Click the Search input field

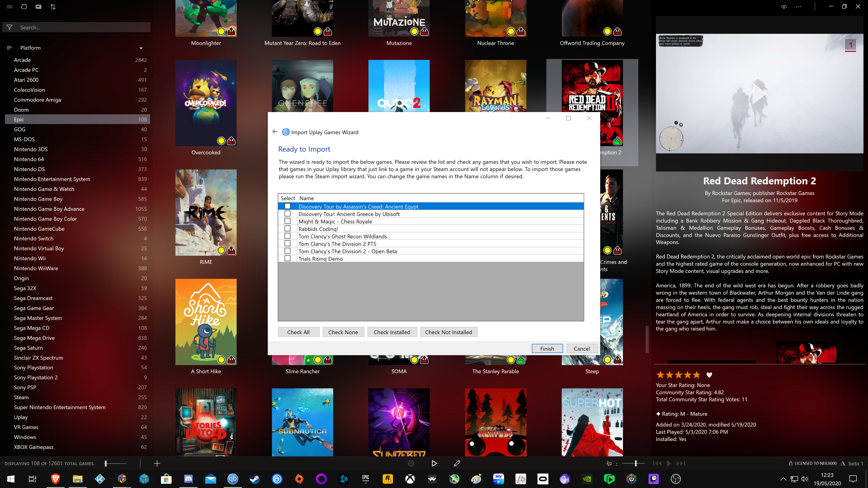(84, 27)
